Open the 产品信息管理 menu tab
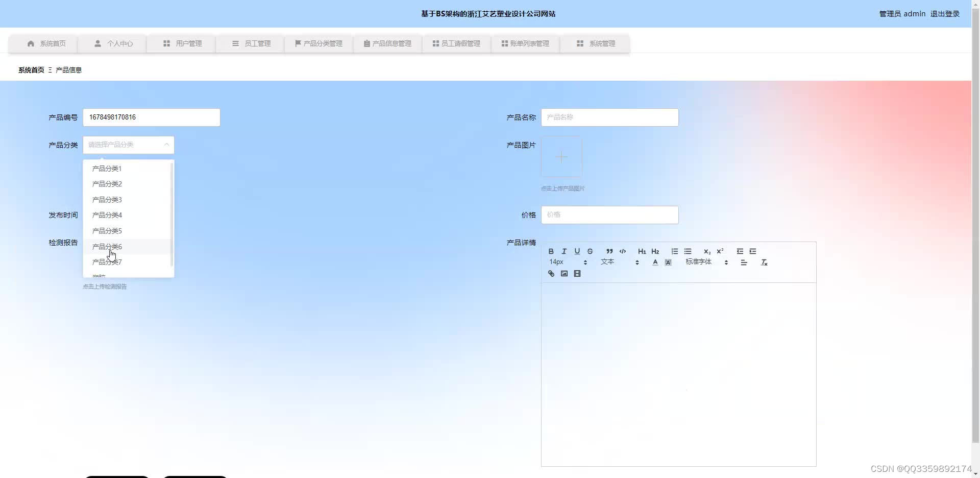This screenshot has width=980, height=478. [388, 43]
